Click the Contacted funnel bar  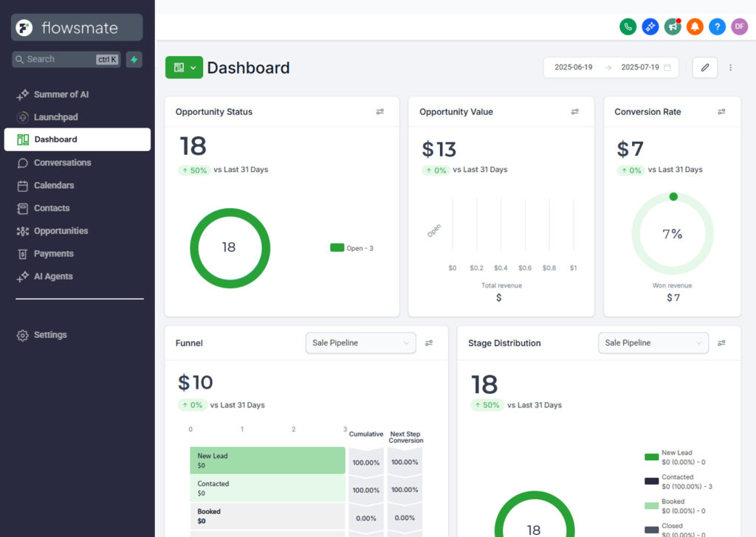pos(267,488)
